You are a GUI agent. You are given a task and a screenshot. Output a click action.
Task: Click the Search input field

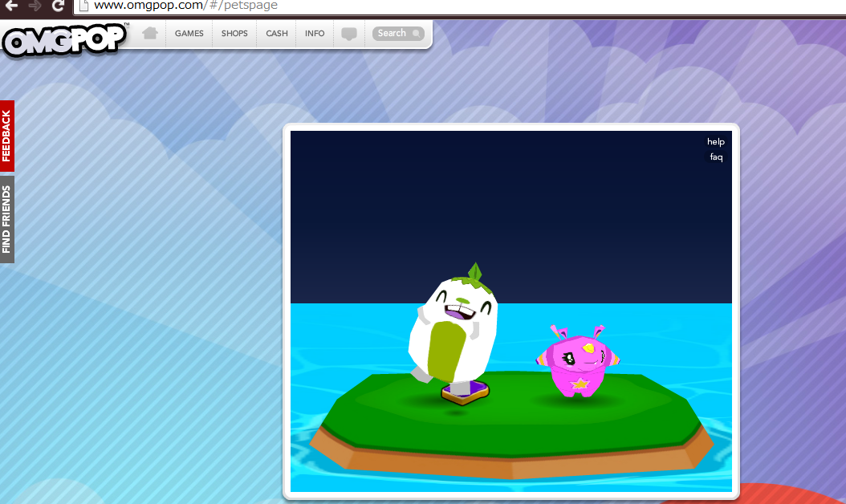pos(398,34)
